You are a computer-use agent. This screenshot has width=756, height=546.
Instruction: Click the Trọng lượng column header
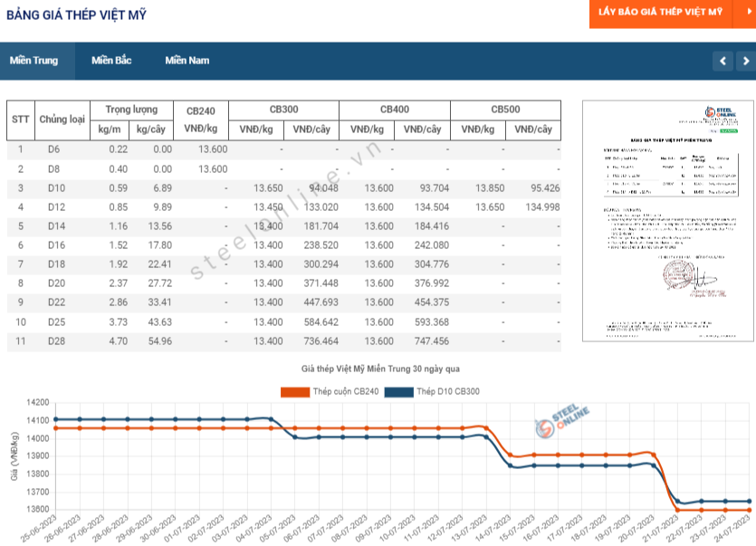131,110
